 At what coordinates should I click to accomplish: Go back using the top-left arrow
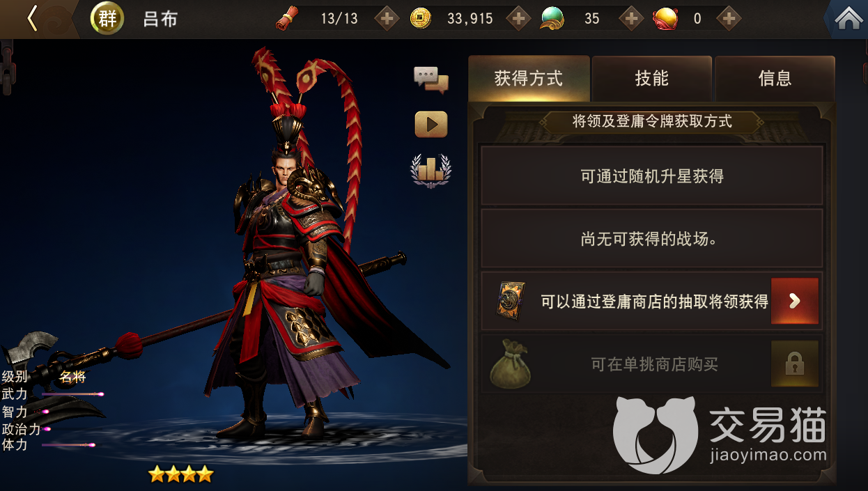[32, 19]
